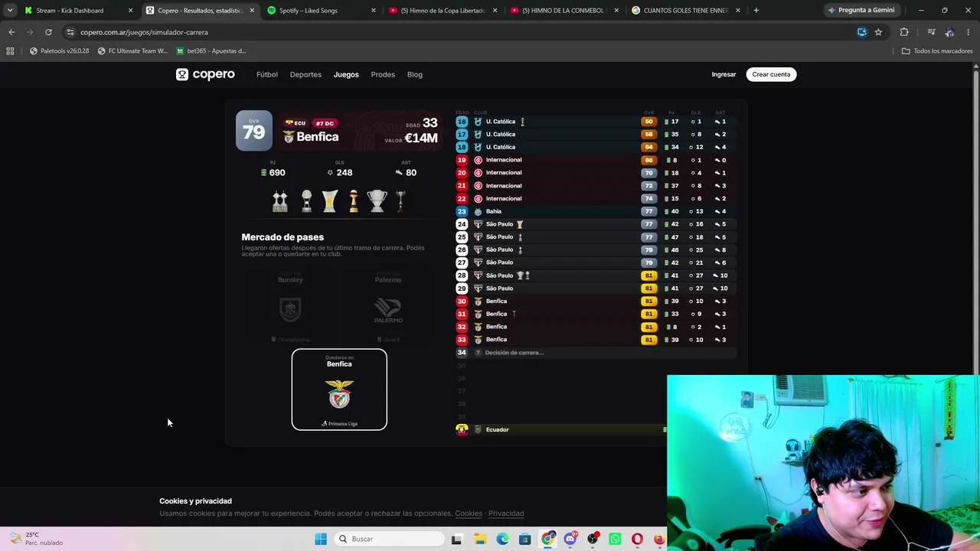Screen dimensions: 980x551
Task: Open the Fútbol menu item
Action: tap(267, 74)
